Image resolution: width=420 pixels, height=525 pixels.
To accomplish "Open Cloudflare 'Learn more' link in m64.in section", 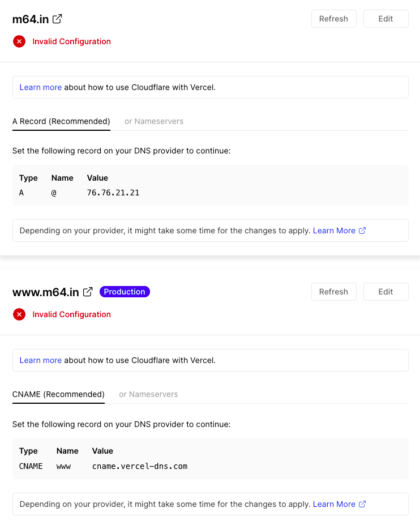I will tap(41, 87).
